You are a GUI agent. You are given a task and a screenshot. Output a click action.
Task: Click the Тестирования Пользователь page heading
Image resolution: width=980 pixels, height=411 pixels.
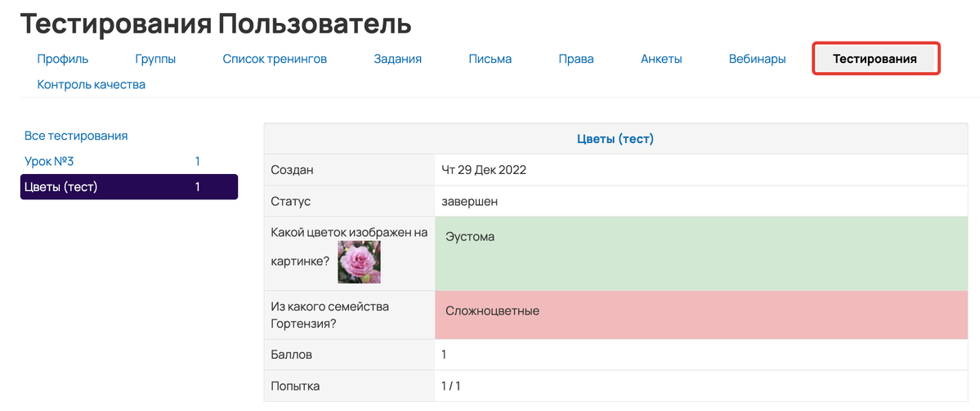[217, 24]
